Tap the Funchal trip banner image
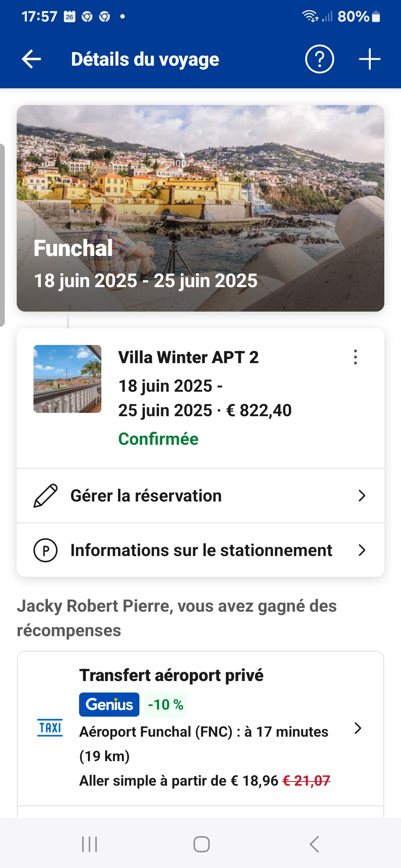This screenshot has width=401, height=868. (200, 208)
